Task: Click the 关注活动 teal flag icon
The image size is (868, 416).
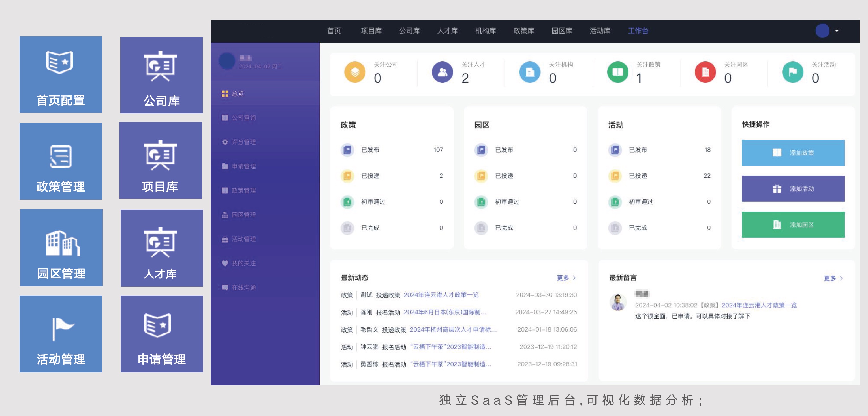Action: point(792,72)
